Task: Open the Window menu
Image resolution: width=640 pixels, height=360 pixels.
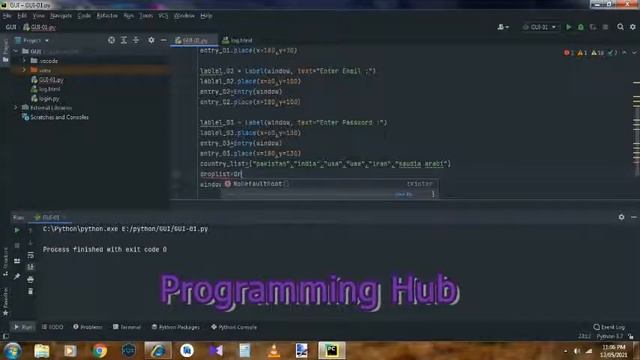Action: tap(184, 16)
